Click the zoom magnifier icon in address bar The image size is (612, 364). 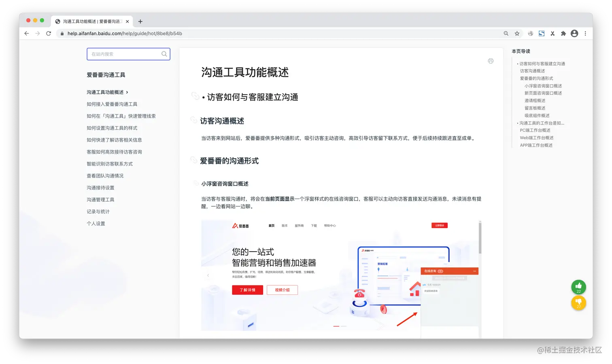tap(506, 34)
